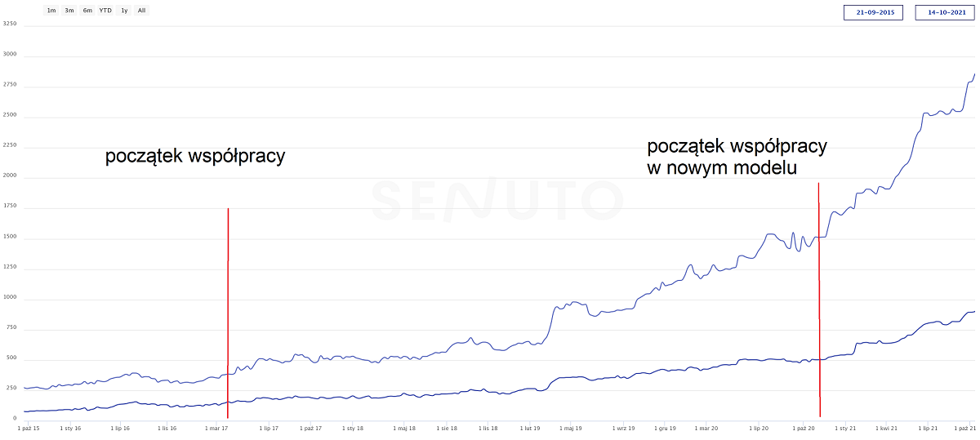Click the 14-10-2021 end date field
Image resolution: width=980 pixels, height=440 pixels.
(945, 12)
